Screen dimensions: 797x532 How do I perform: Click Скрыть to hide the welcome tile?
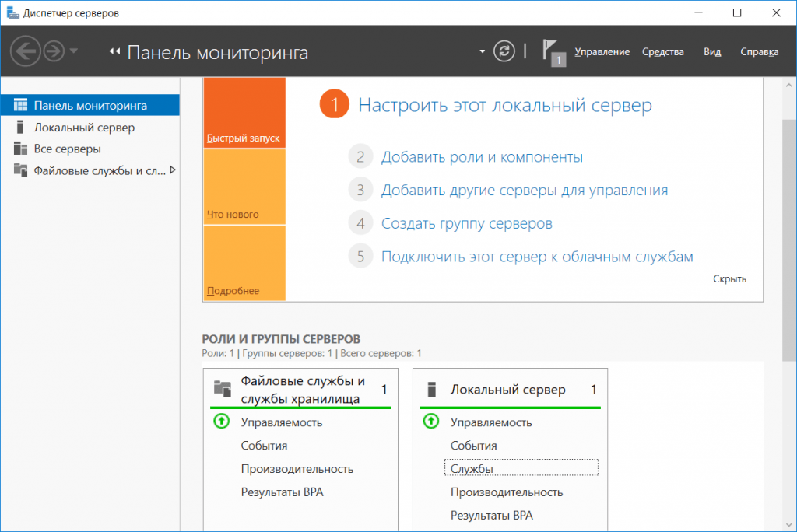(729, 278)
